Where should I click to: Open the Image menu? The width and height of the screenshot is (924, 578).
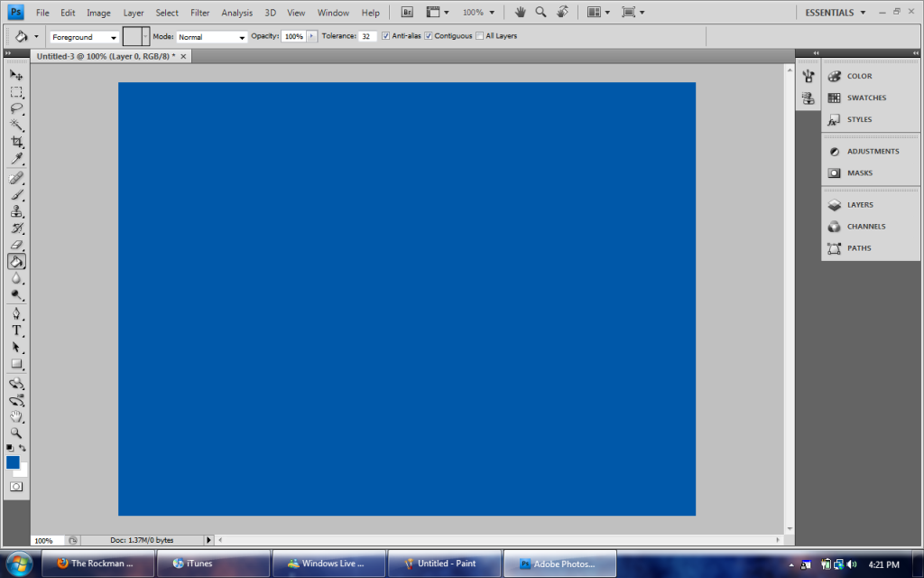[98, 13]
